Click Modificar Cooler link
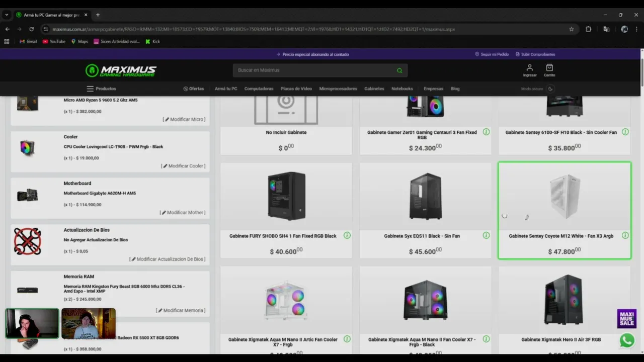 (183, 166)
